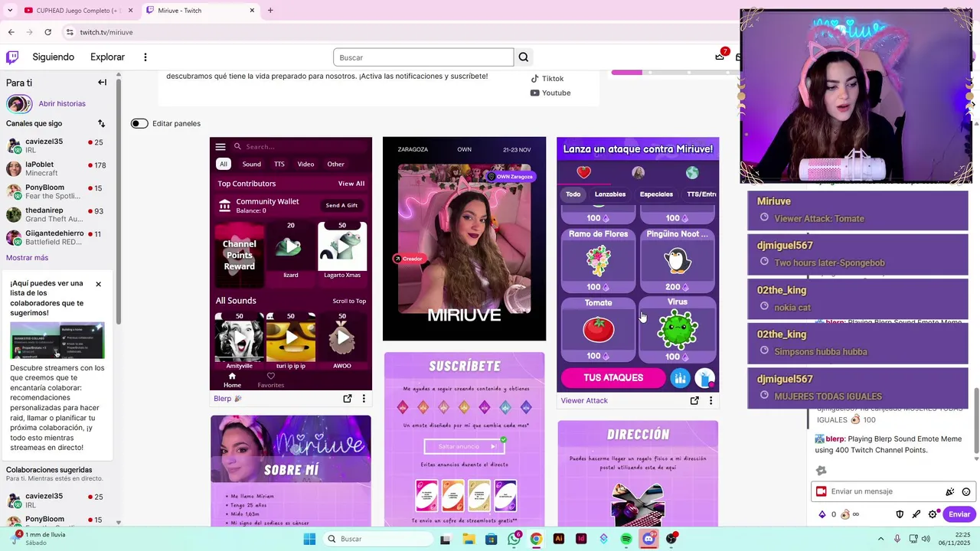The image size is (980, 551).
Task: Switch to CUPHEAD browser tab
Action: tap(77, 10)
